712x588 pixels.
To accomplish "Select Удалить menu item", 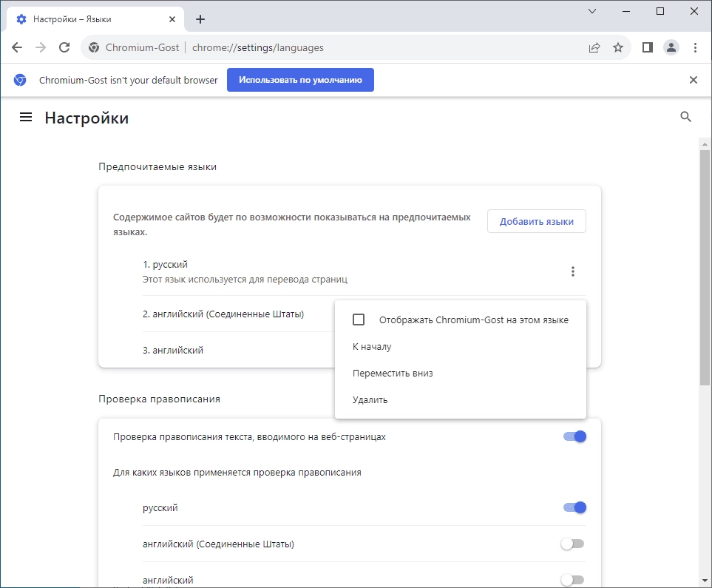I will coord(461,400).
